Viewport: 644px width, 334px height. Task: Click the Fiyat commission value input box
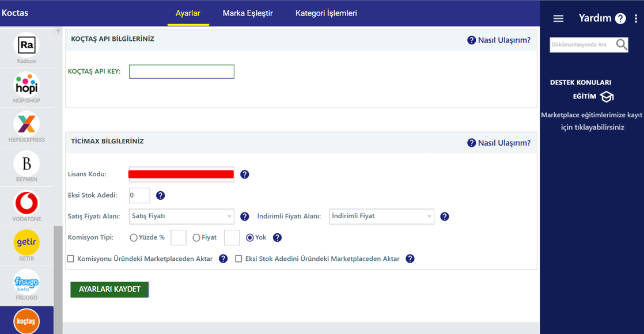(232, 237)
